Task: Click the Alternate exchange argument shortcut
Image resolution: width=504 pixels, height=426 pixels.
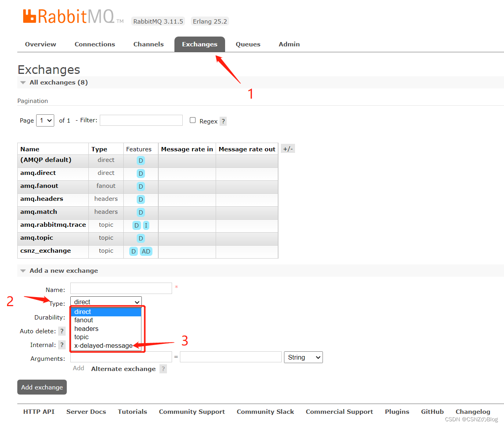Action: click(123, 369)
